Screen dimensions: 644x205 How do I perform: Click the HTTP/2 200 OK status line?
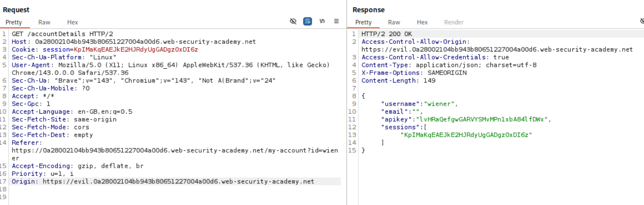pyautogui.click(x=386, y=34)
